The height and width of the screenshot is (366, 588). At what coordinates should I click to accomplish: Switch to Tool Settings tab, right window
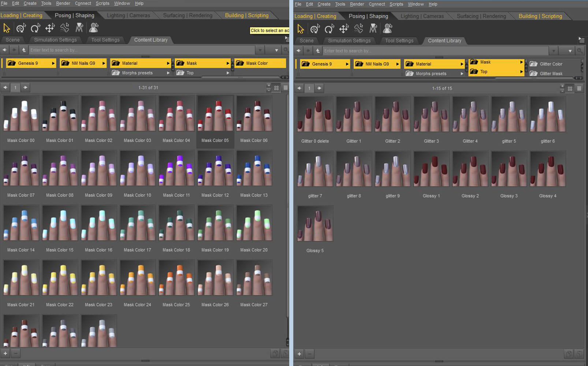[x=399, y=41]
